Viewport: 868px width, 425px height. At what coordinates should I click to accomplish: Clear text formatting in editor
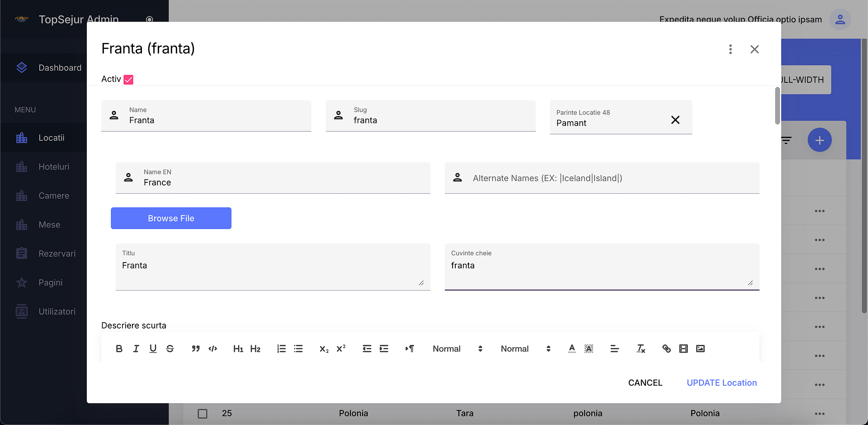tap(641, 349)
